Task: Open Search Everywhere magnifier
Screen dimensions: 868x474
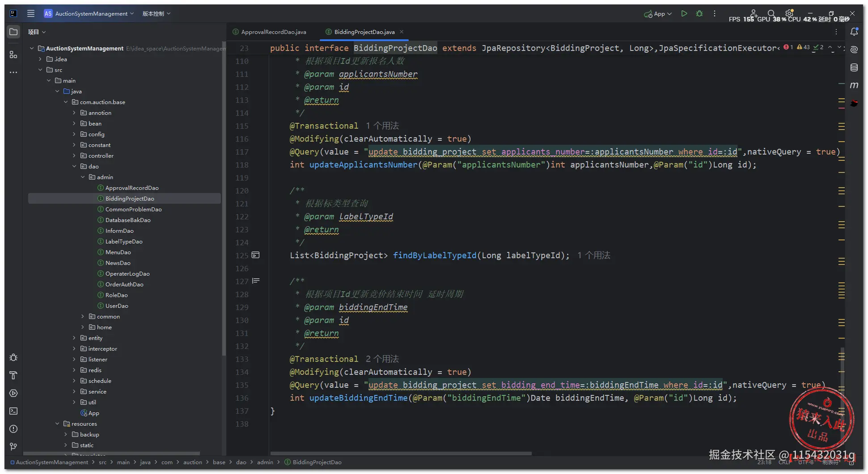Action: [x=771, y=13]
